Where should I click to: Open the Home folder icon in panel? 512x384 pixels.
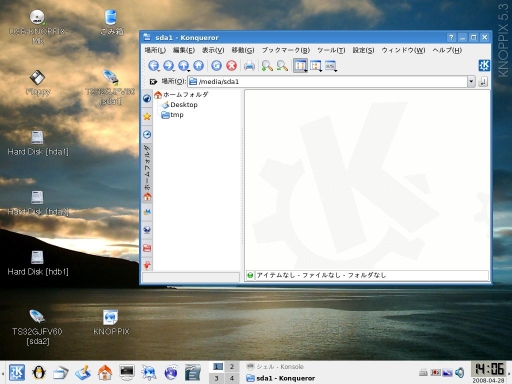[x=105, y=372]
